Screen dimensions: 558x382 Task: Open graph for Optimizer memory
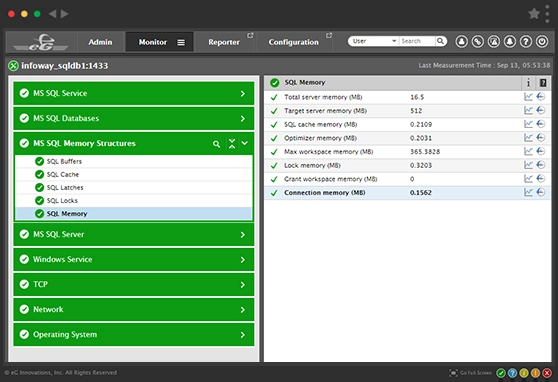528,137
